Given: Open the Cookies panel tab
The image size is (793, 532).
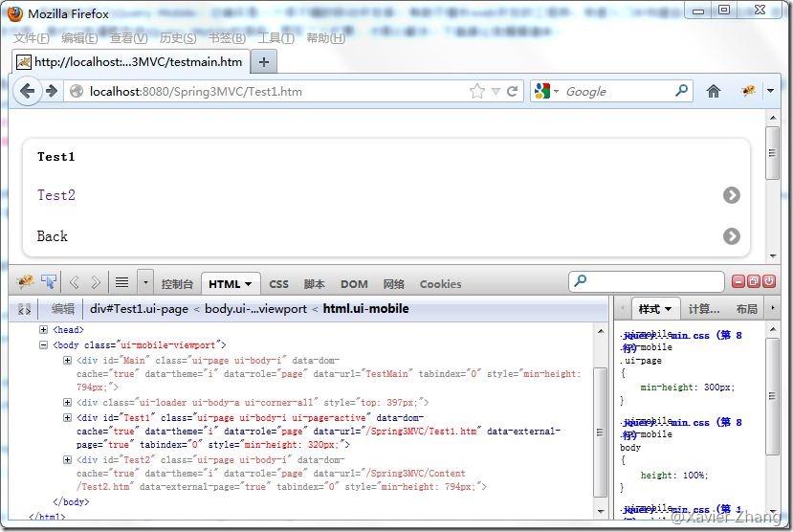Looking at the screenshot, I should [x=440, y=284].
